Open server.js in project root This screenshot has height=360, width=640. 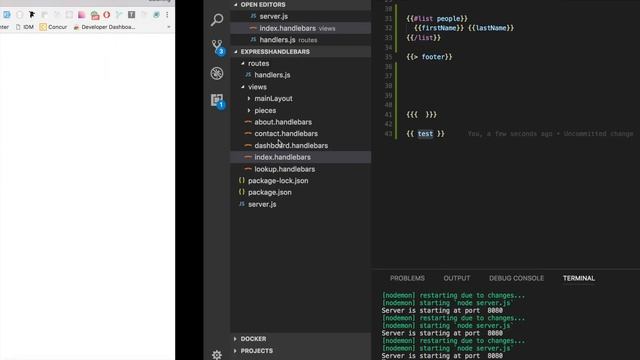301,204
